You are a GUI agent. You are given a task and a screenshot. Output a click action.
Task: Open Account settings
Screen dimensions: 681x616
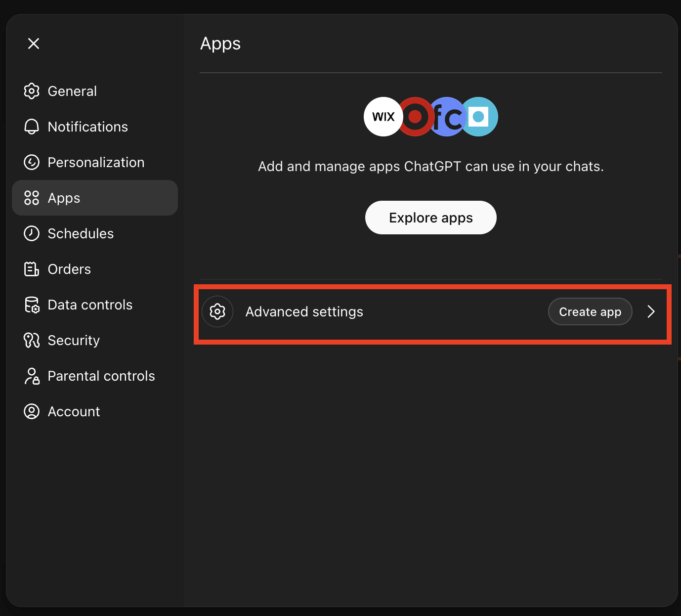(95, 411)
